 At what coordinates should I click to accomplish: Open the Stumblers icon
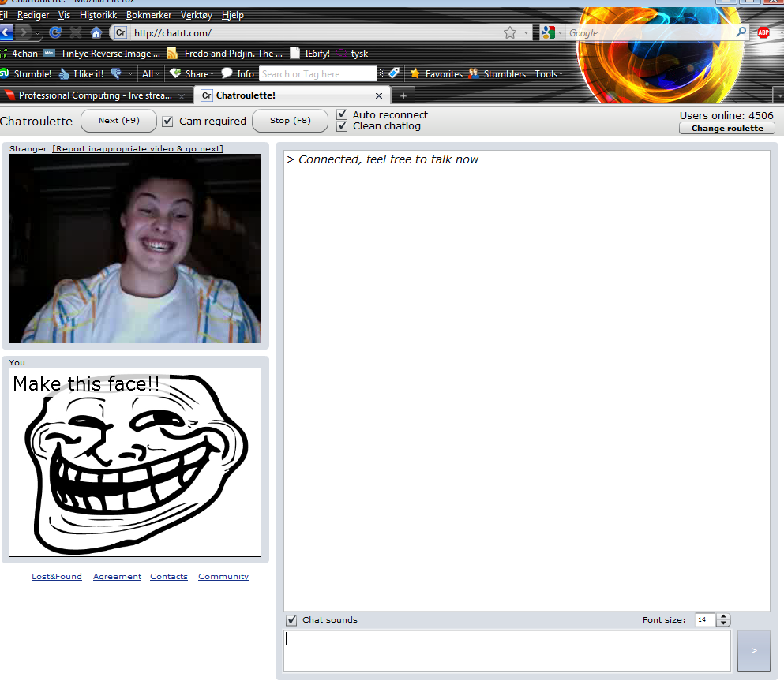pyautogui.click(x=497, y=74)
